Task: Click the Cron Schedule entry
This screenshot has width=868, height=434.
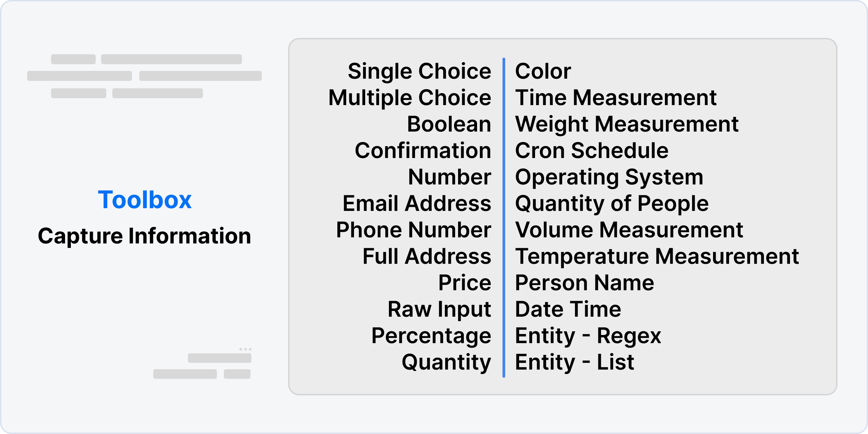Action: (x=592, y=151)
